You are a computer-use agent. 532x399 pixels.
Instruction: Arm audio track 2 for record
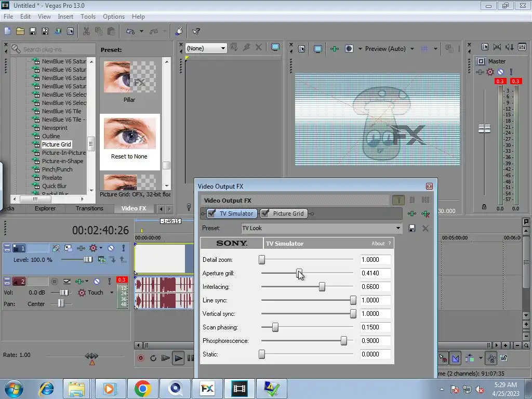[x=54, y=281]
